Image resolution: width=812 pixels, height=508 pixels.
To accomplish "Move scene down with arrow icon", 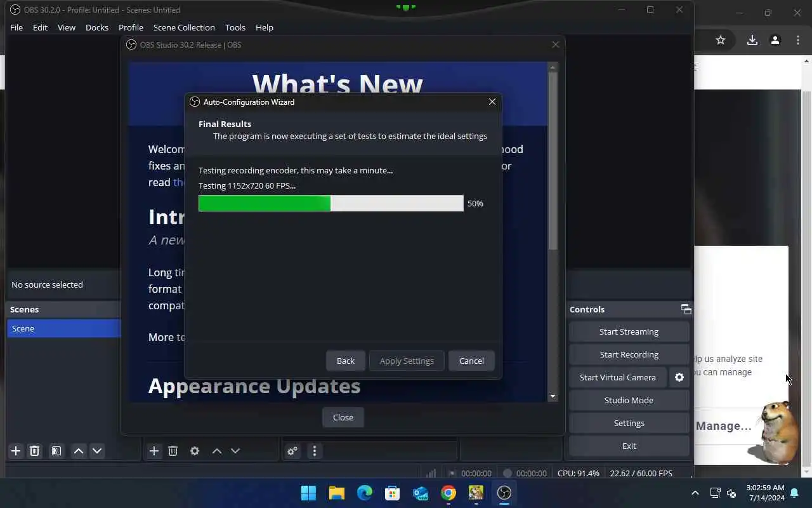I will pyautogui.click(x=97, y=451).
